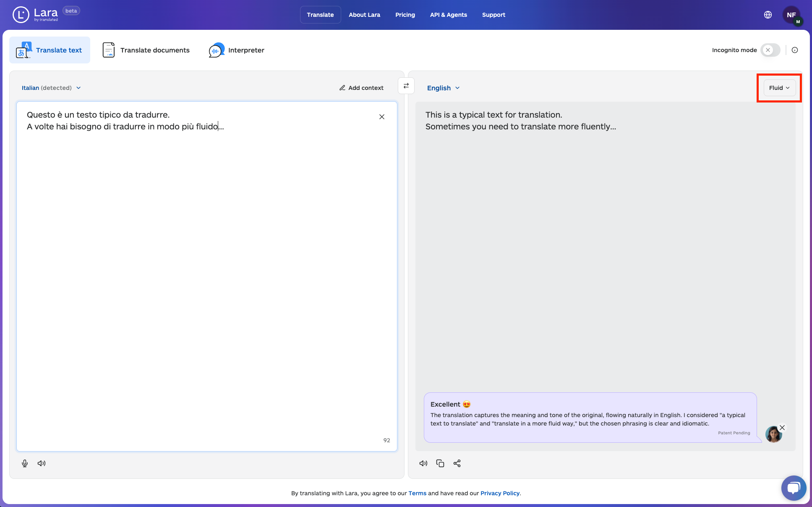812x507 pixels.
Task: Open the Privacy Policy link
Action: point(500,493)
